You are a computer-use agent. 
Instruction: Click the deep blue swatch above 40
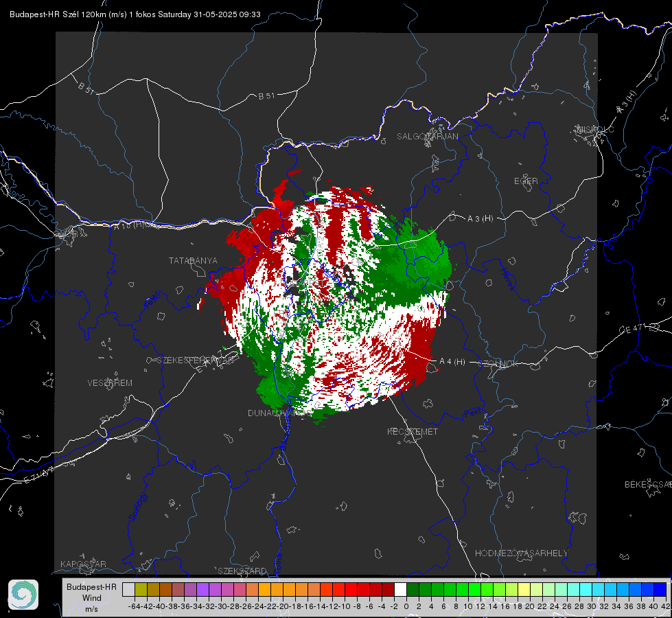(x=660, y=589)
